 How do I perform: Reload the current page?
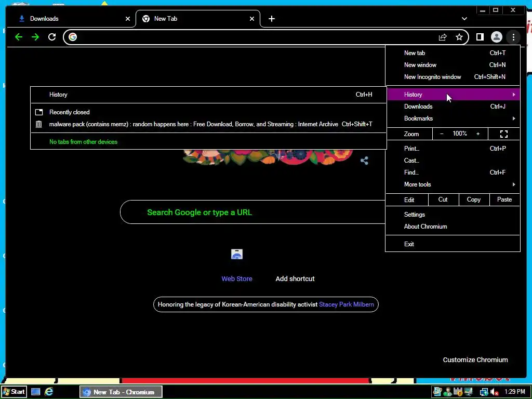point(52,37)
